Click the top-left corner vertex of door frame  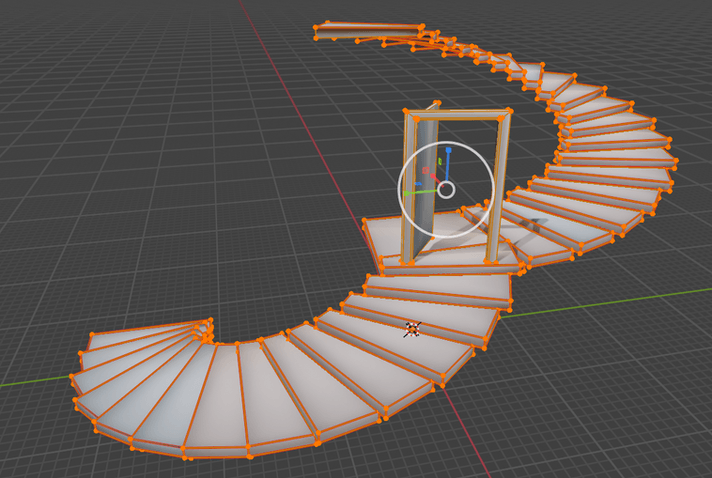point(404,111)
